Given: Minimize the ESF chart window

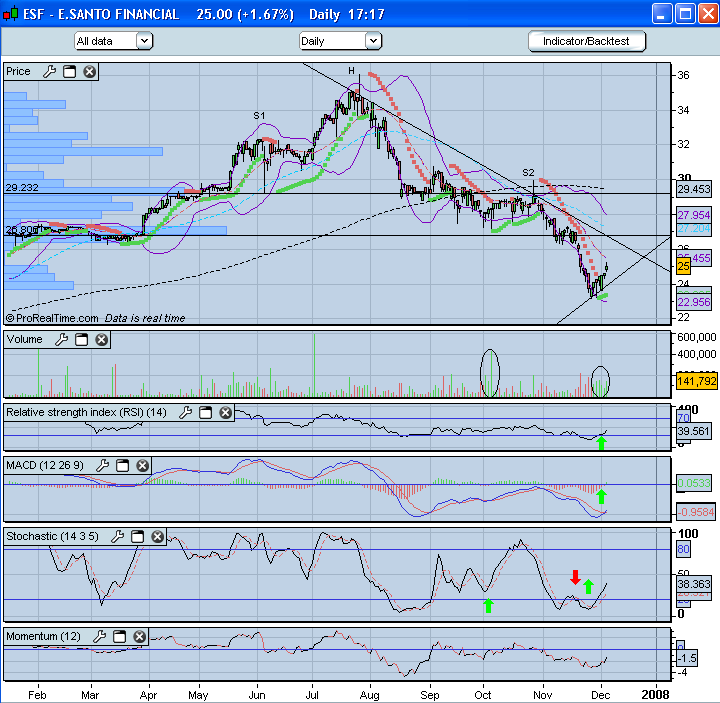Looking at the screenshot, I should pyautogui.click(x=662, y=14).
